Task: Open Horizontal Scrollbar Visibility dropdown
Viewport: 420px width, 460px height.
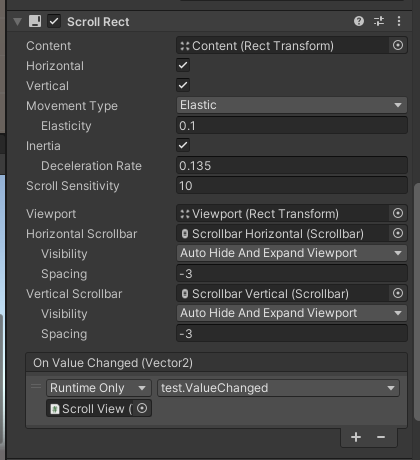Action: coord(292,253)
